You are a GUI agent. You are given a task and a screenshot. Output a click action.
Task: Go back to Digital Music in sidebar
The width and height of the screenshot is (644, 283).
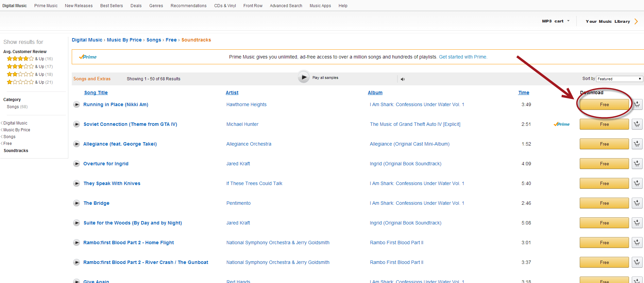[x=15, y=123]
